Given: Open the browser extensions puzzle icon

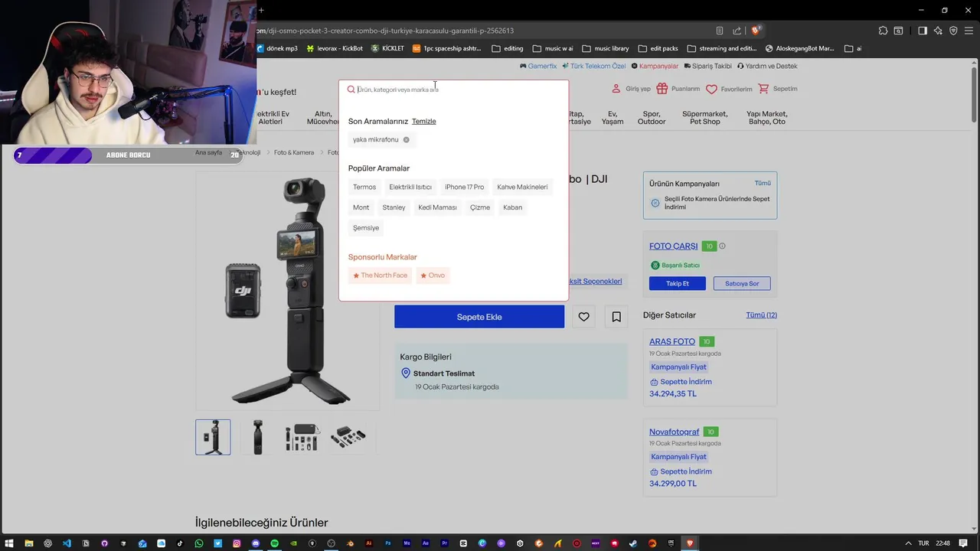Looking at the screenshot, I should [x=884, y=31].
